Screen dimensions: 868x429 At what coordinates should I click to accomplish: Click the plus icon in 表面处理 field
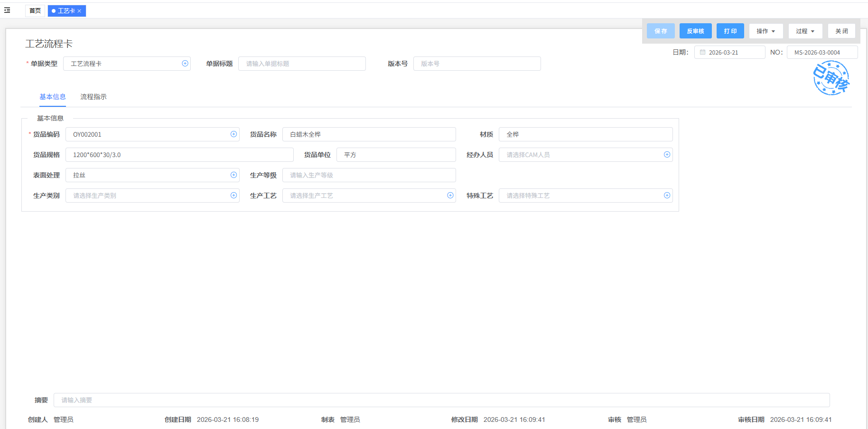(233, 175)
